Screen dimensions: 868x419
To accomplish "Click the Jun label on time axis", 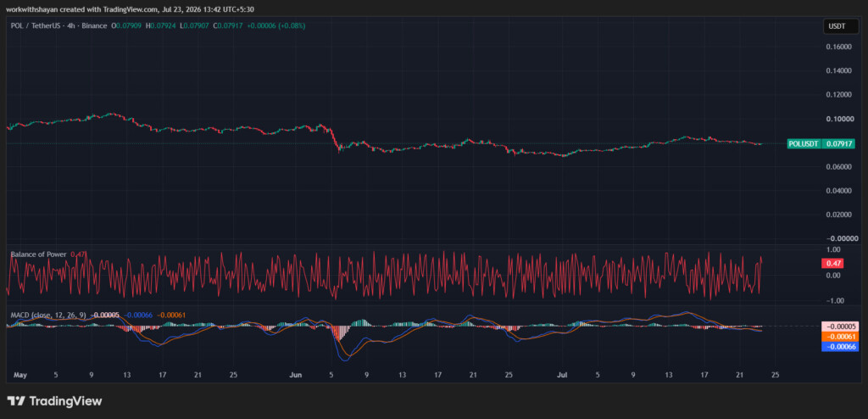I will 296,375.
